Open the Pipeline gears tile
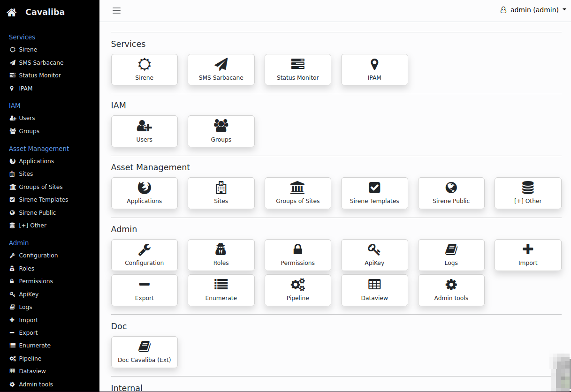Viewport: 571px width, 392px height. click(x=297, y=290)
